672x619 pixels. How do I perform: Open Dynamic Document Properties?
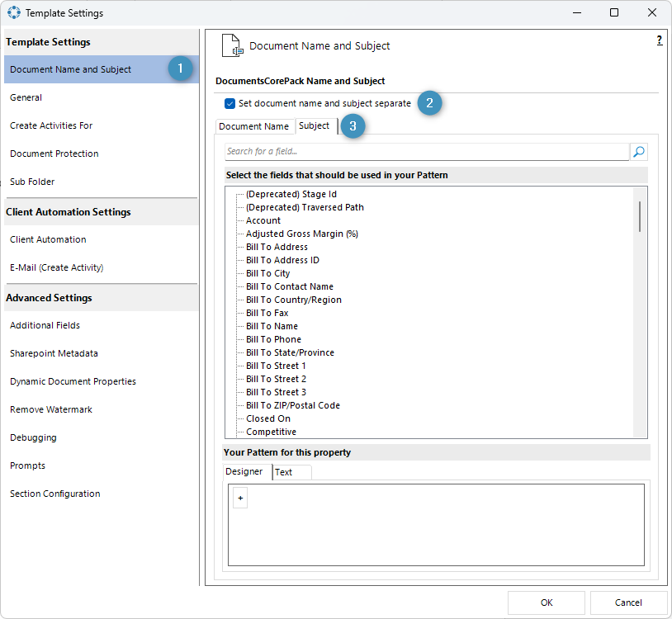click(102, 381)
